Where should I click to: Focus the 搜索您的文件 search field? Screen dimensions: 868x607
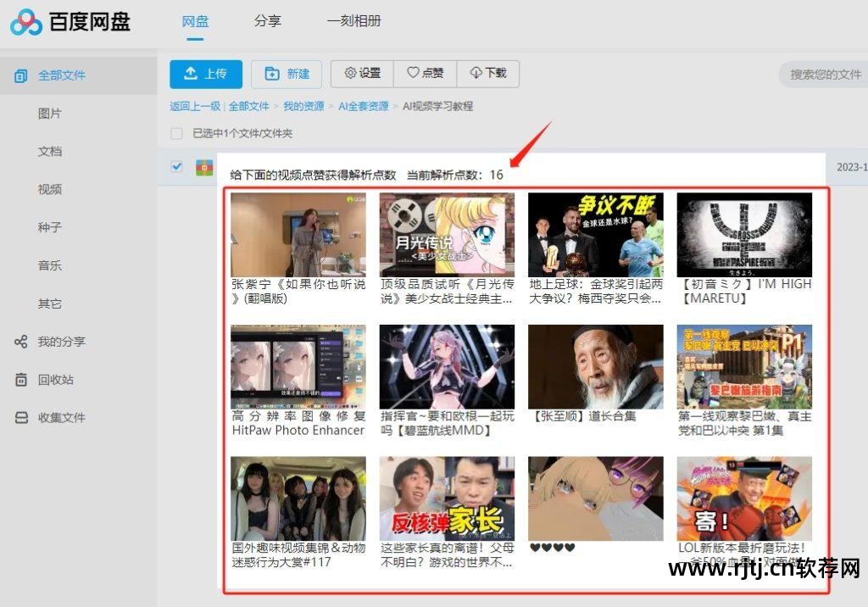pos(825,75)
